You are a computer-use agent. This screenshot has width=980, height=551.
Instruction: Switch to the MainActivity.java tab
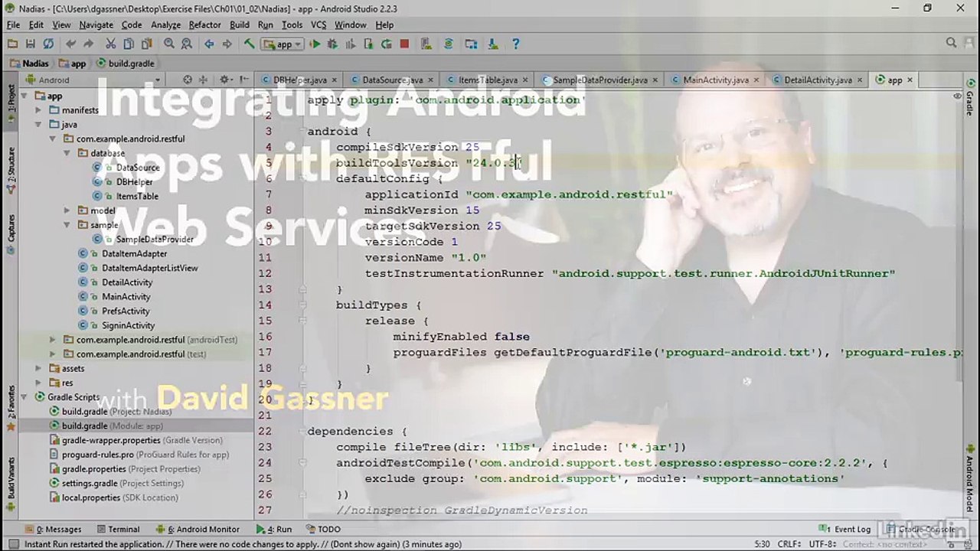point(716,80)
